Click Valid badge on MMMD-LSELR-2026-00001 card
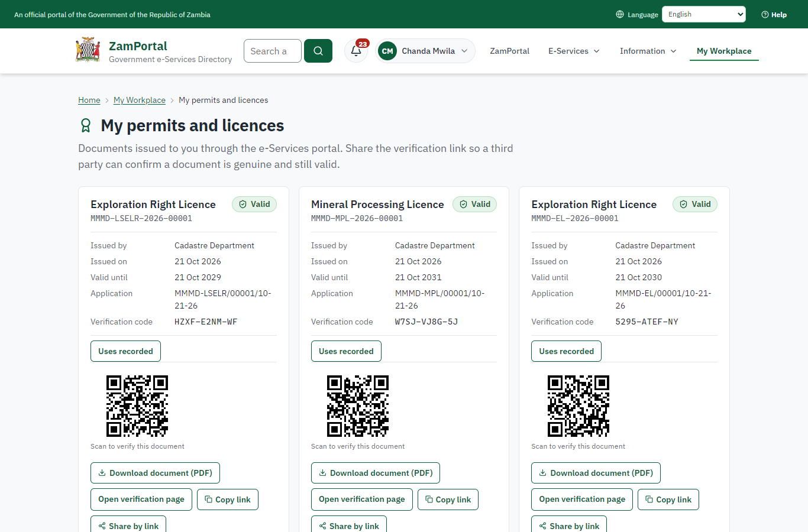This screenshot has height=532, width=808. tap(254, 204)
